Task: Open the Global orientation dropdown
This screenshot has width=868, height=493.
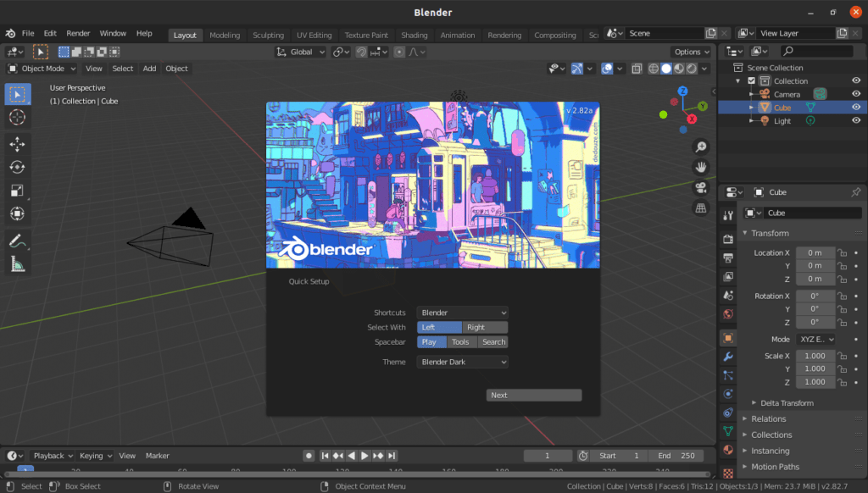Action: click(301, 52)
